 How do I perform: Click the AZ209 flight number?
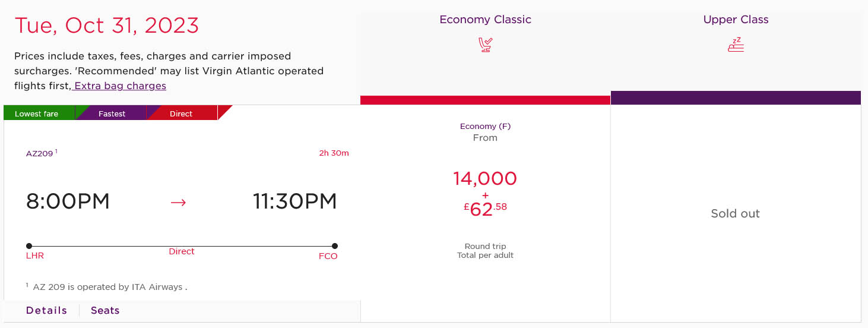[x=39, y=153]
